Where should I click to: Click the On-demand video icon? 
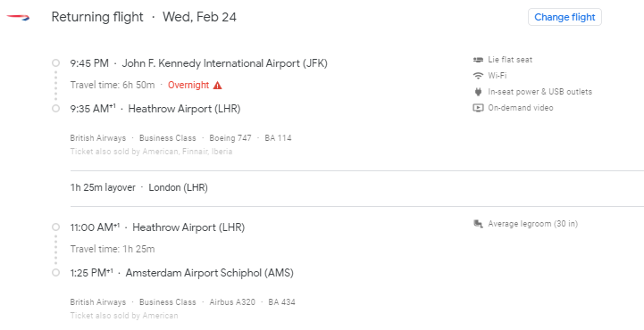coord(478,108)
